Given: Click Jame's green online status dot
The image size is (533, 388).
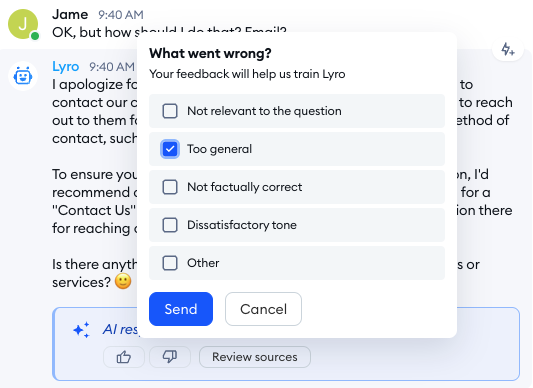Looking at the screenshot, I should click(35, 36).
